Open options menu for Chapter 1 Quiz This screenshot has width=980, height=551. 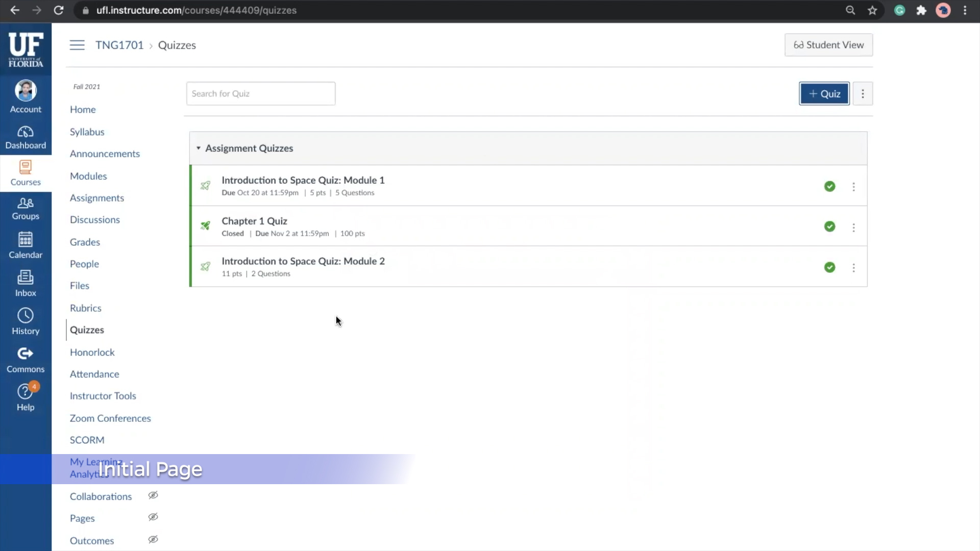[853, 227]
